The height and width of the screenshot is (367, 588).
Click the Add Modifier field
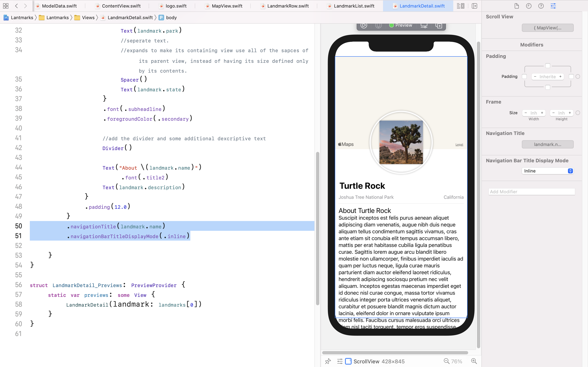pos(532,192)
